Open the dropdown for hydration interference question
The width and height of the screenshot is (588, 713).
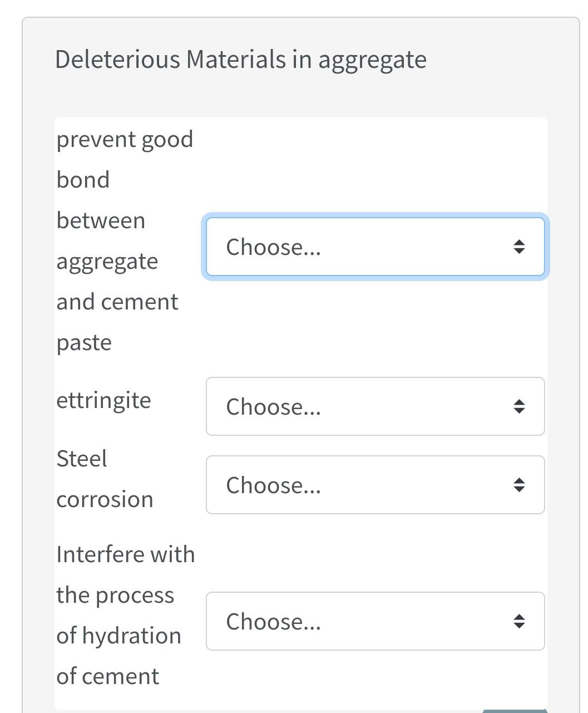click(375, 622)
